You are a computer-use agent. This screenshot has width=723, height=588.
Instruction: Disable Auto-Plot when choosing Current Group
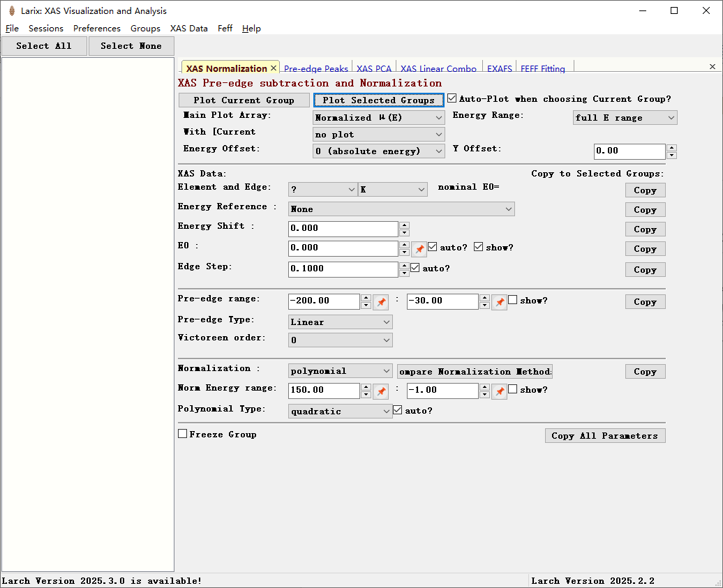pyautogui.click(x=452, y=99)
